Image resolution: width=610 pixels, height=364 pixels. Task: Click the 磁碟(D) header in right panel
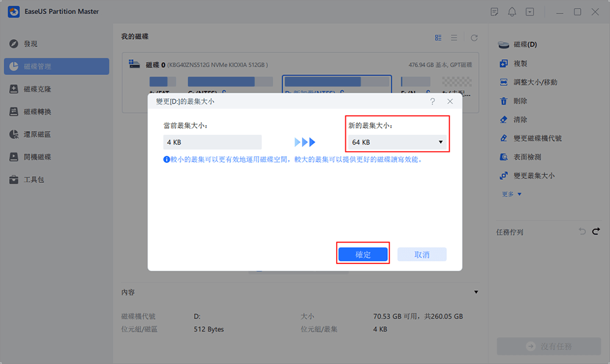[518, 45]
